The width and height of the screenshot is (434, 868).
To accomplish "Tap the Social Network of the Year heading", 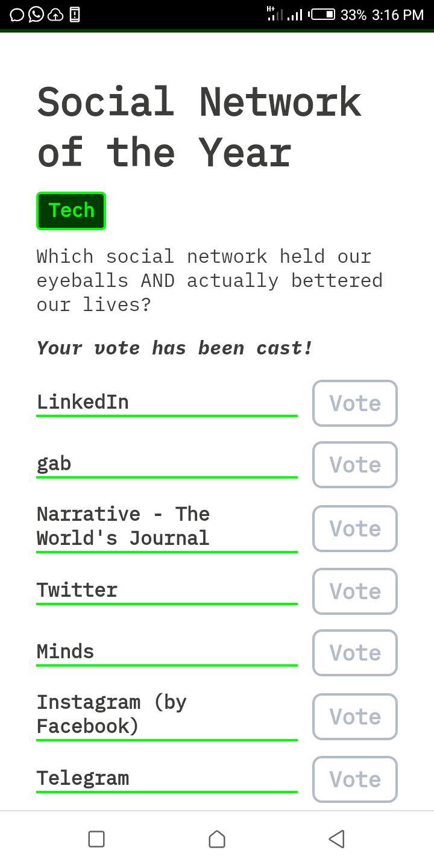I will 199,127.
